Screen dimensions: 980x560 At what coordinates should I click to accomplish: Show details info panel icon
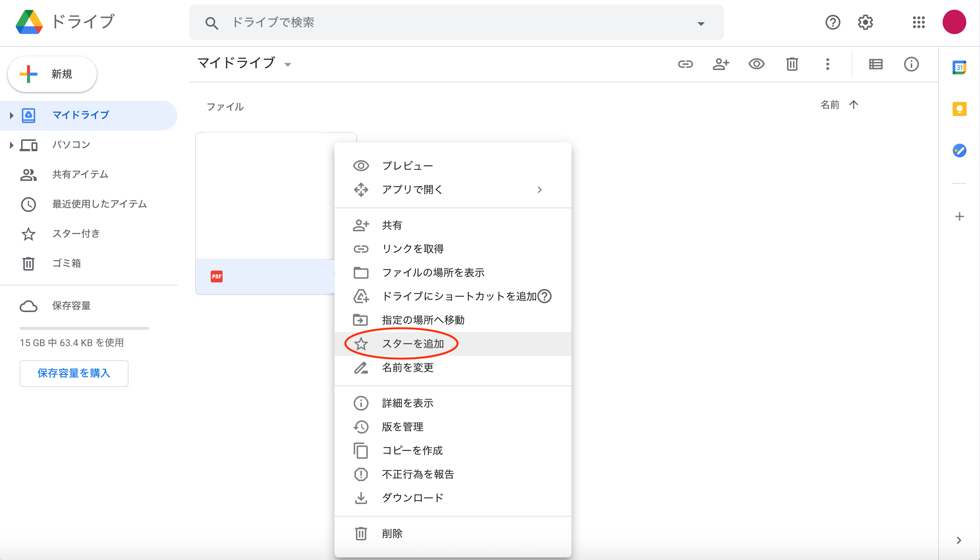click(x=911, y=64)
